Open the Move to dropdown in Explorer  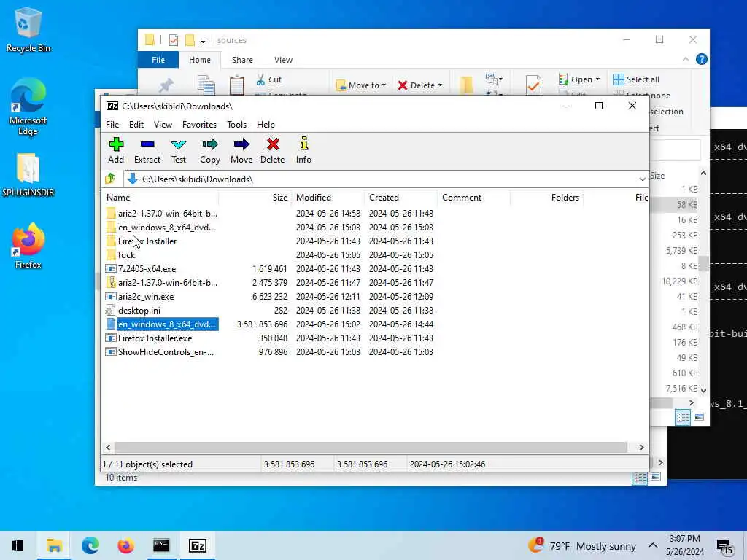[x=361, y=85]
